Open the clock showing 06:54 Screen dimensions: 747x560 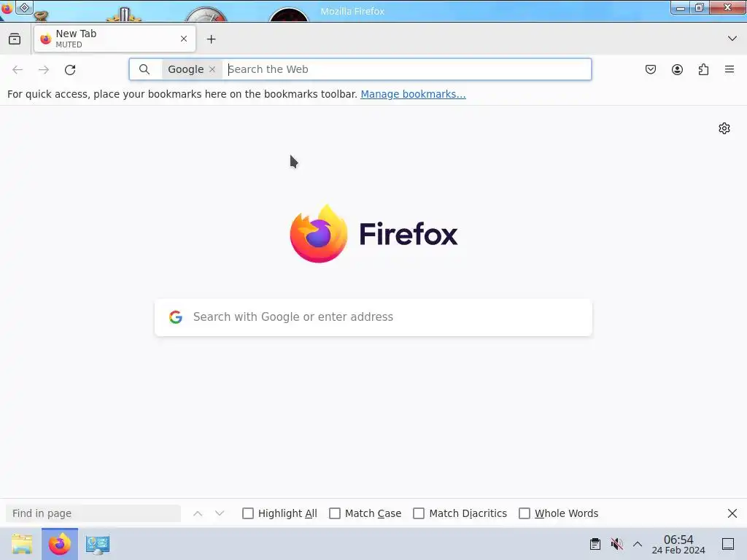[x=678, y=544]
